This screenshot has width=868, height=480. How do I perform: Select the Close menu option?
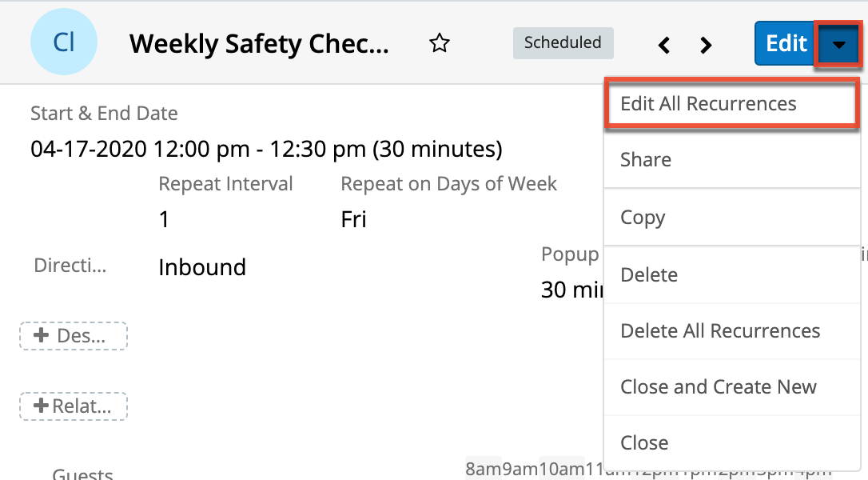[x=644, y=443]
